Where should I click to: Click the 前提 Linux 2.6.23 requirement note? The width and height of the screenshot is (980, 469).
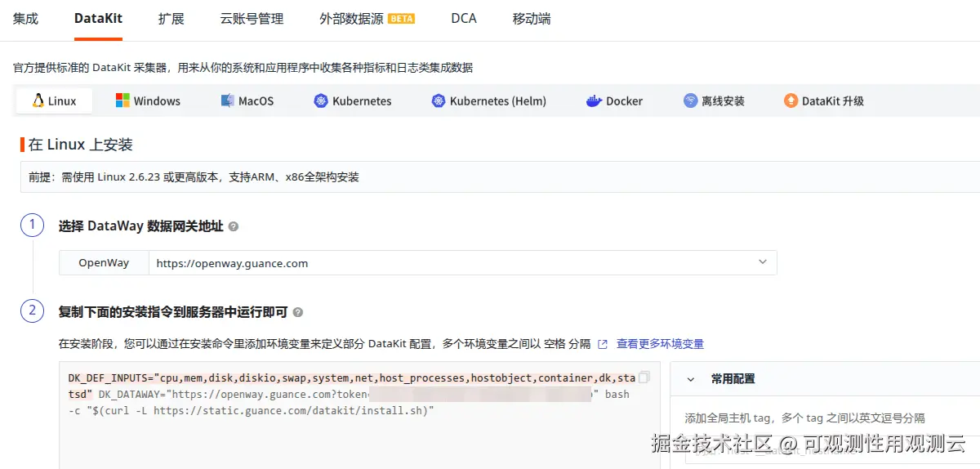tap(194, 176)
